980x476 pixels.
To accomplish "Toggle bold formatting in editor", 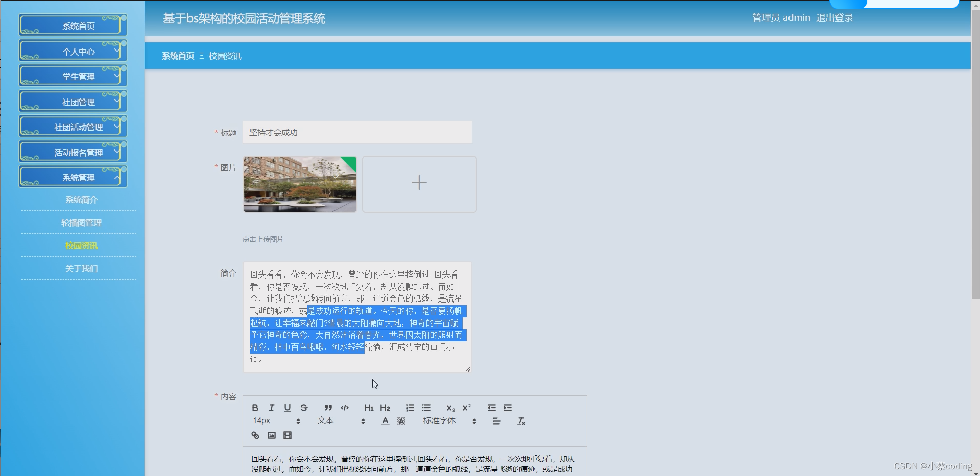I will pyautogui.click(x=255, y=408).
